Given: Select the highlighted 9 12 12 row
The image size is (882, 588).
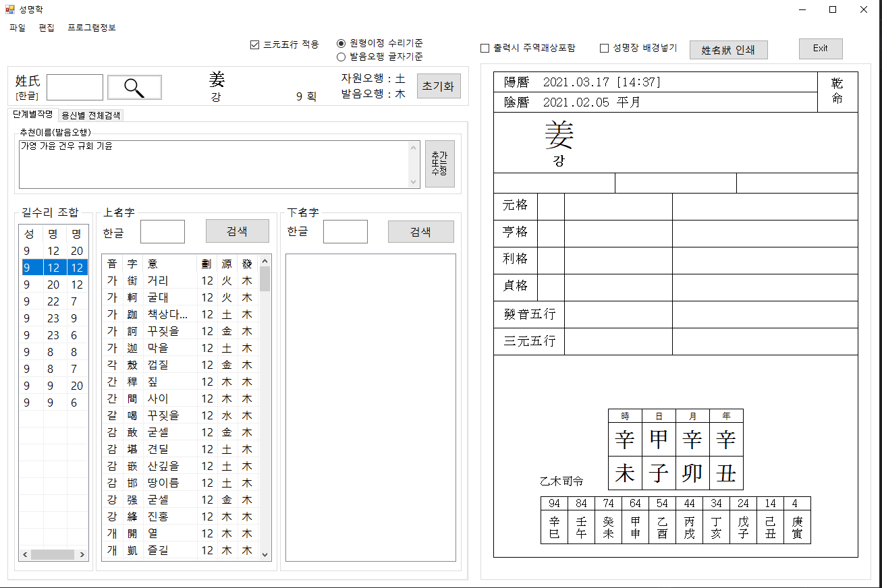Looking at the screenshot, I should (x=54, y=268).
